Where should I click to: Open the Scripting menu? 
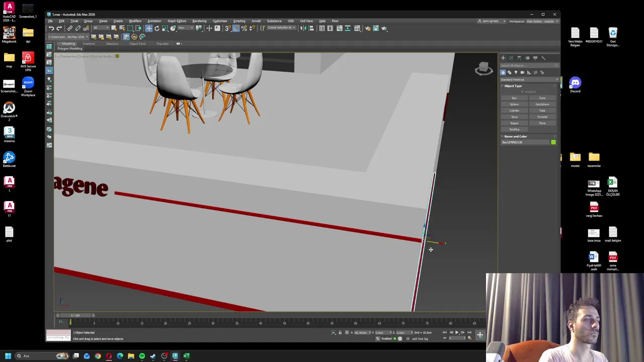pos(239,21)
